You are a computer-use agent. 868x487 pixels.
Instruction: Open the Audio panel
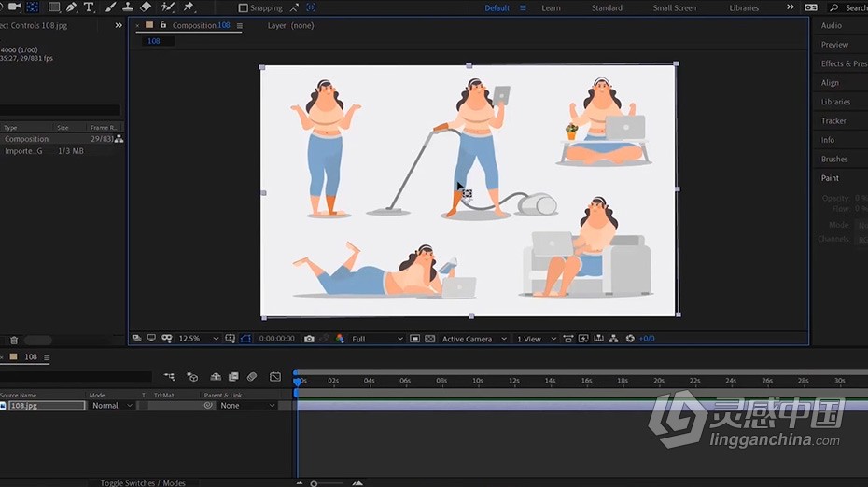click(831, 25)
